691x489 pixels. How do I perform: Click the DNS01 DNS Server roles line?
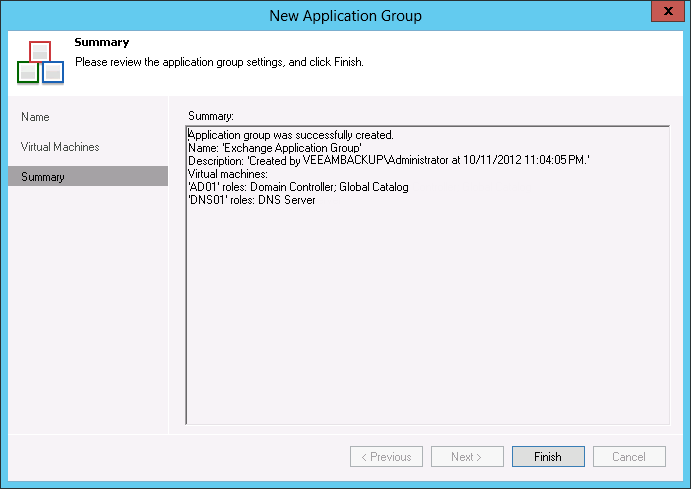click(252, 200)
